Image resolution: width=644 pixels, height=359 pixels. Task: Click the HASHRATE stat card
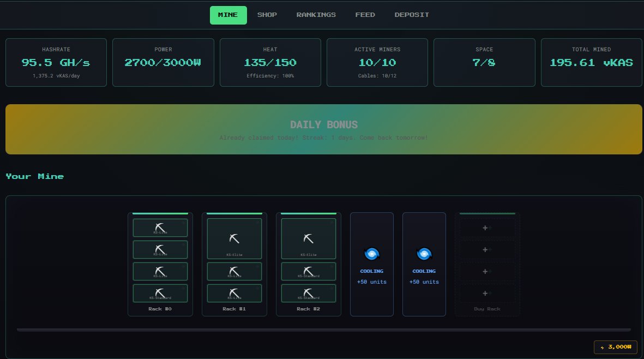tap(56, 62)
